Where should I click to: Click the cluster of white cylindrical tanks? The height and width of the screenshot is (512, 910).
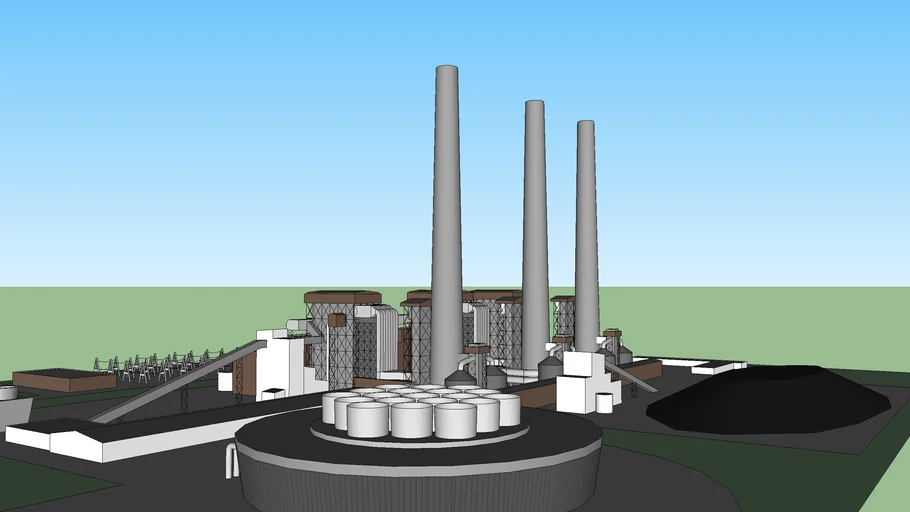coord(422,411)
